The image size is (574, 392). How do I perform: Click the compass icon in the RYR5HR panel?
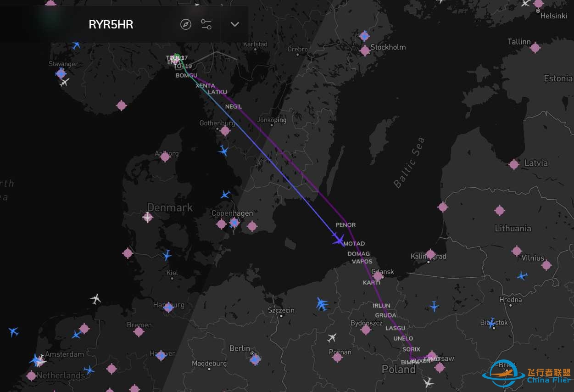coord(185,24)
